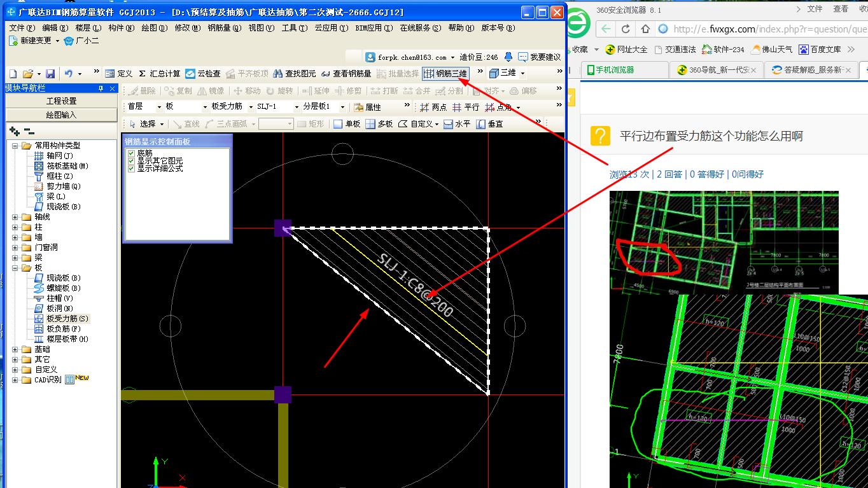This screenshot has height=488, width=868.
Task: Click the 三维 3D view button
Action: click(503, 74)
